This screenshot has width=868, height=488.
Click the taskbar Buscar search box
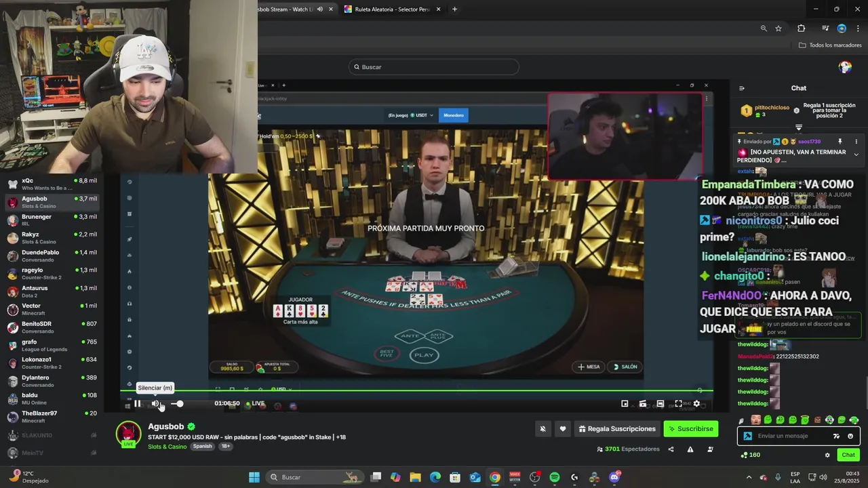click(x=315, y=477)
